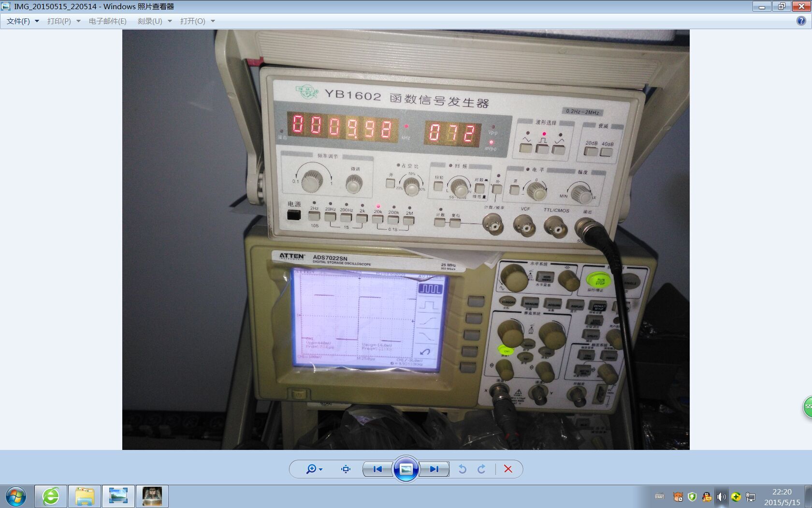
Task: Restore down the Photo Viewer window
Action: 781,7
